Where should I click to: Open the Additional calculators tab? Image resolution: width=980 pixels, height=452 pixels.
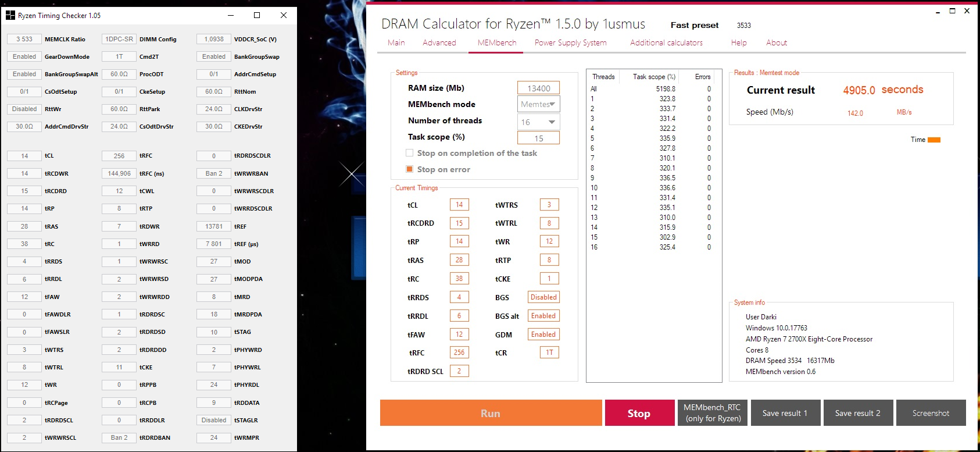point(667,42)
